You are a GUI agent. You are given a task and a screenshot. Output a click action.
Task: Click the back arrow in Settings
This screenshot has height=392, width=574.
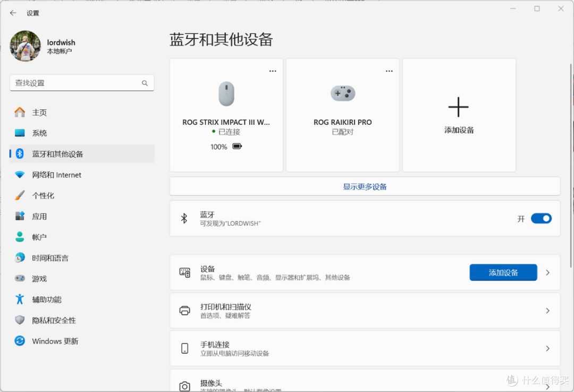point(13,13)
